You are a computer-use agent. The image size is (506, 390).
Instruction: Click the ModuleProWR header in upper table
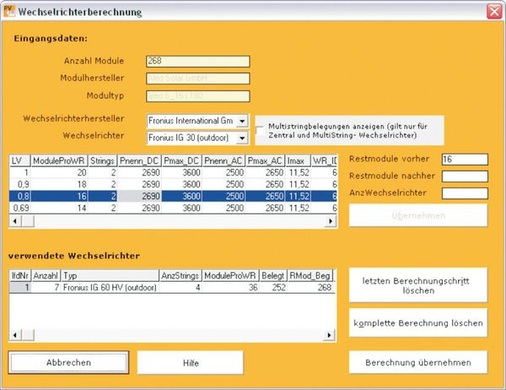coord(59,161)
